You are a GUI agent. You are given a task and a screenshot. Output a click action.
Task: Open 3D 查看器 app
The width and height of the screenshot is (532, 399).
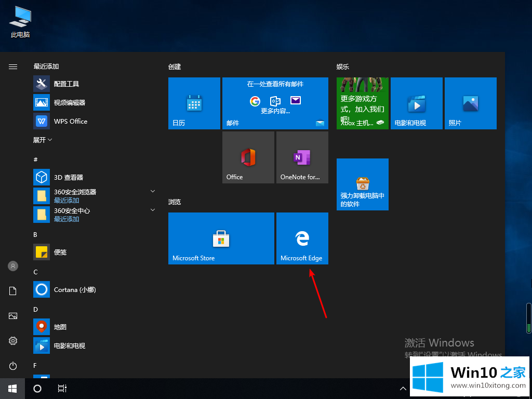click(x=95, y=177)
